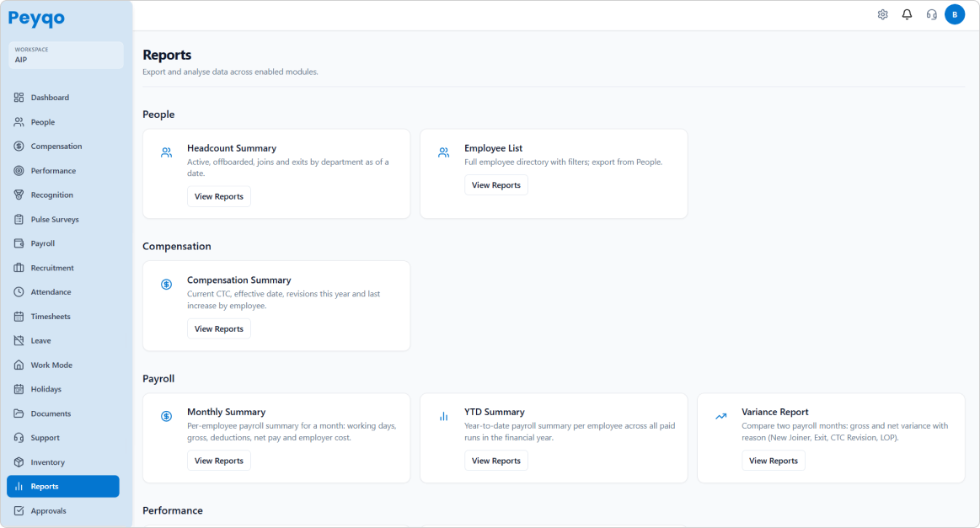
Task: Click the Documents folder icon in sidebar
Action: tap(19, 413)
